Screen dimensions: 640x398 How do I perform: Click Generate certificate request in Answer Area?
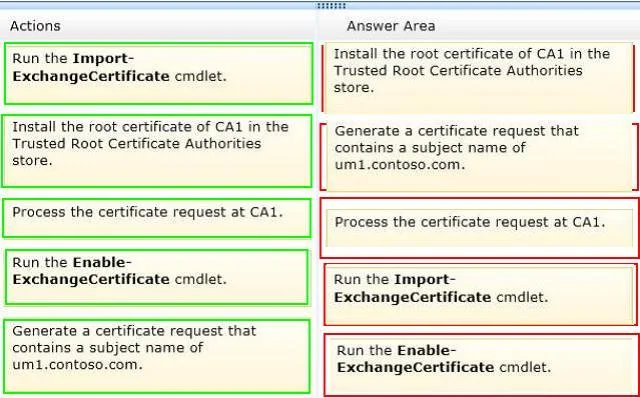pyautogui.click(x=480, y=157)
